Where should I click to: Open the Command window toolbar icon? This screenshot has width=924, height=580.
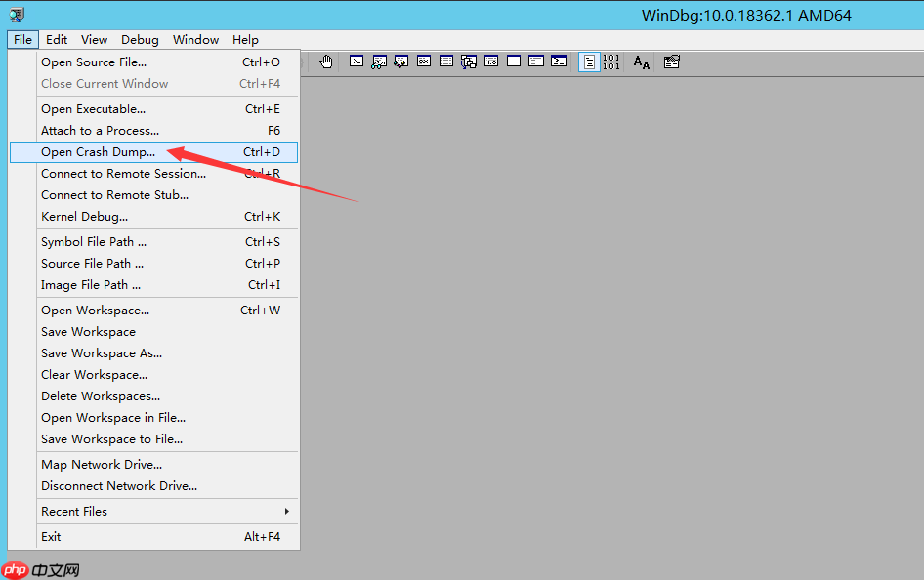coord(357,62)
